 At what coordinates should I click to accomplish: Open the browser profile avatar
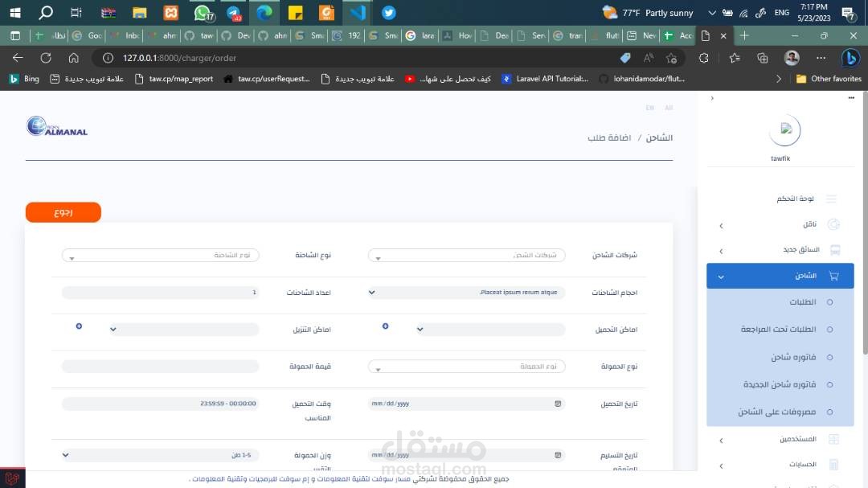[x=792, y=58]
